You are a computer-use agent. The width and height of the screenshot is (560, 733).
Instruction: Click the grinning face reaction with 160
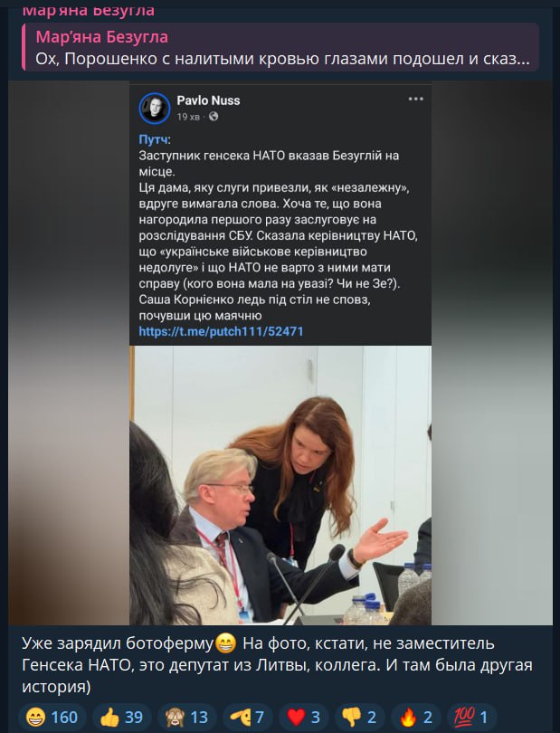click(52, 717)
